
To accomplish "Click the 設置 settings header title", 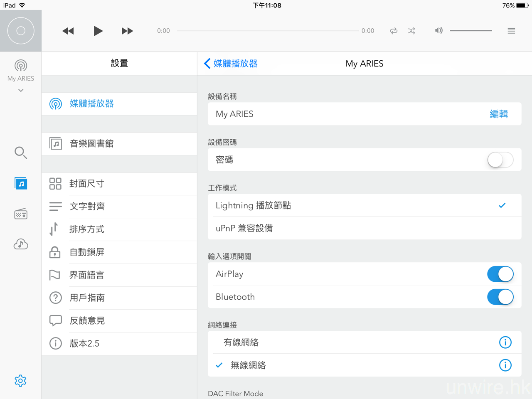I will (119, 63).
